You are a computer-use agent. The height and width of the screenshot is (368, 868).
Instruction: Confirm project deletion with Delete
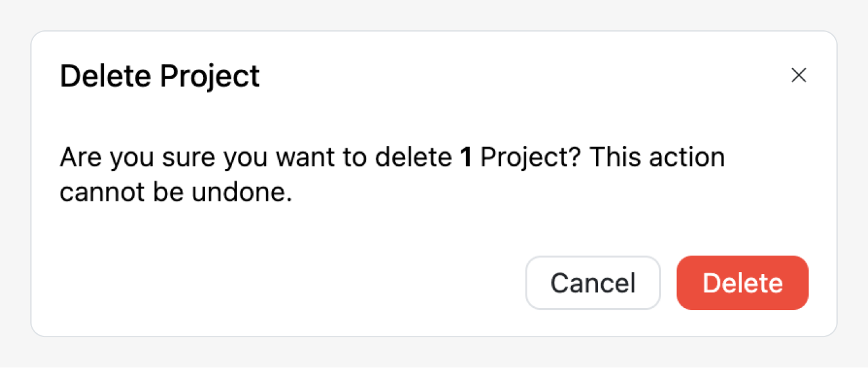click(742, 283)
